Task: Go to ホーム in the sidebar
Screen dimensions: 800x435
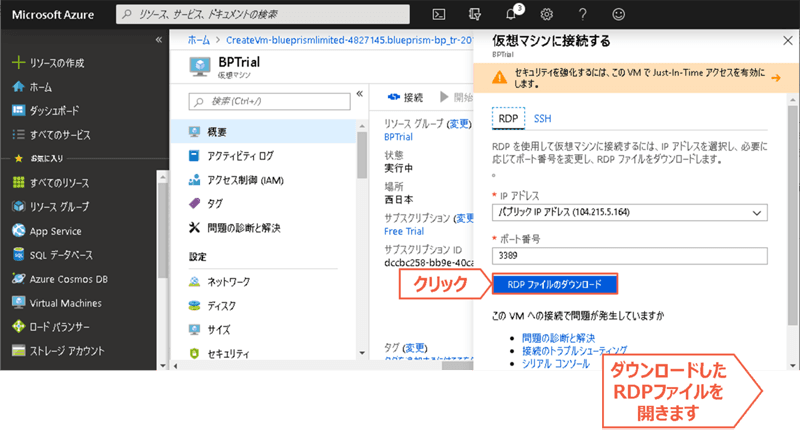Action: click(x=41, y=87)
